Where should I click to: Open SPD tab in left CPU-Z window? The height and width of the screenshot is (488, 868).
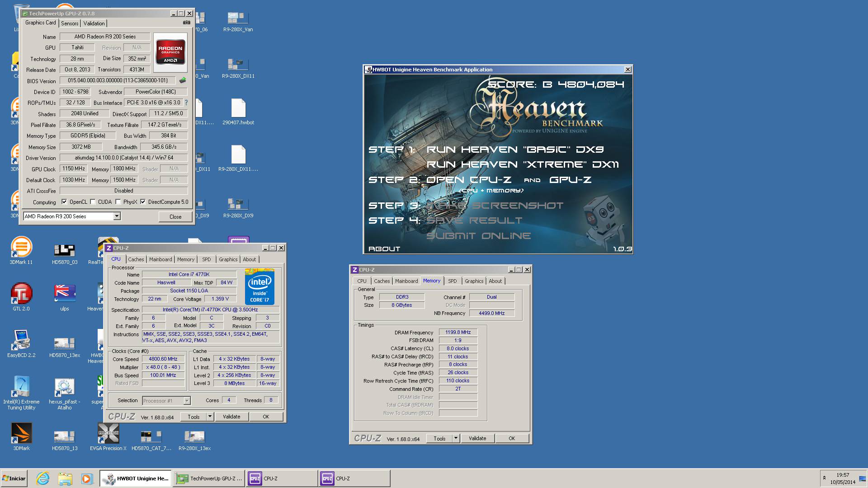point(207,259)
